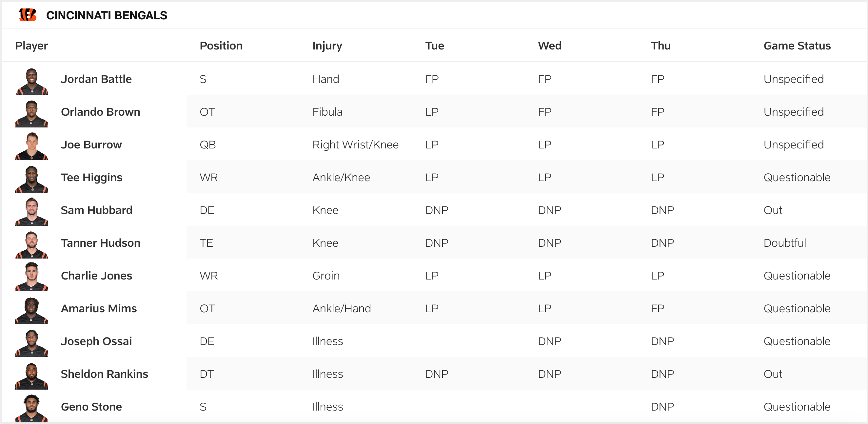Open Sheldon Rankins player page link

coord(105,374)
